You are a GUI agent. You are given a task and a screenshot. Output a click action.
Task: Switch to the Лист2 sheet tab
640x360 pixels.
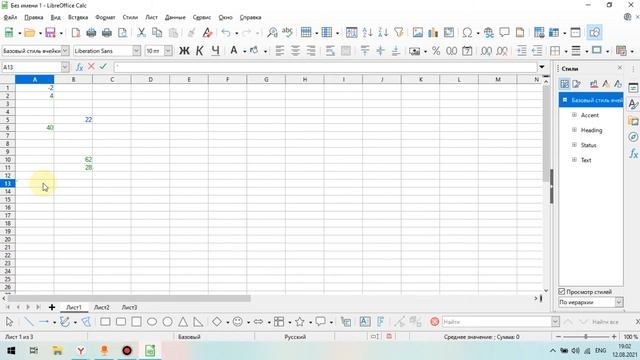[102, 307]
